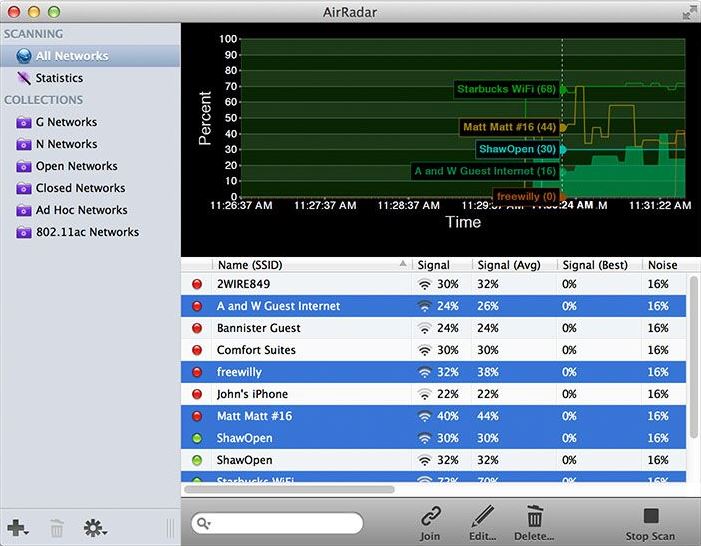Click the Matt Matt #16 (44) graph label
The image size is (701, 546).
509,127
